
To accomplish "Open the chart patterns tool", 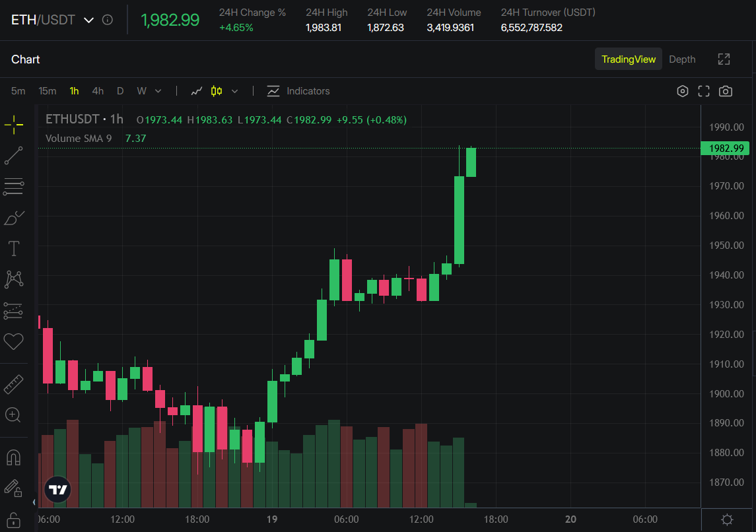I will 13,279.
